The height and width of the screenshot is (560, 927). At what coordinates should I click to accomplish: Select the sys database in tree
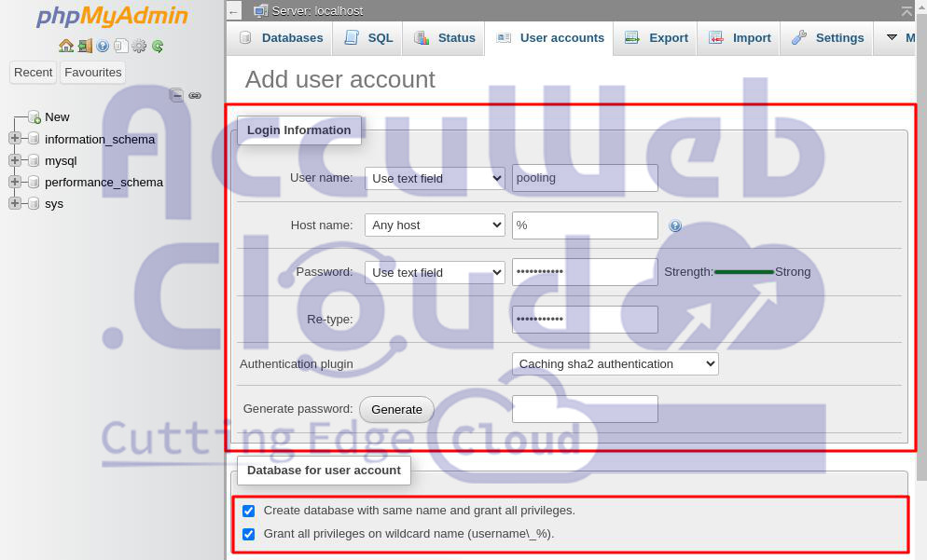pos(54,204)
